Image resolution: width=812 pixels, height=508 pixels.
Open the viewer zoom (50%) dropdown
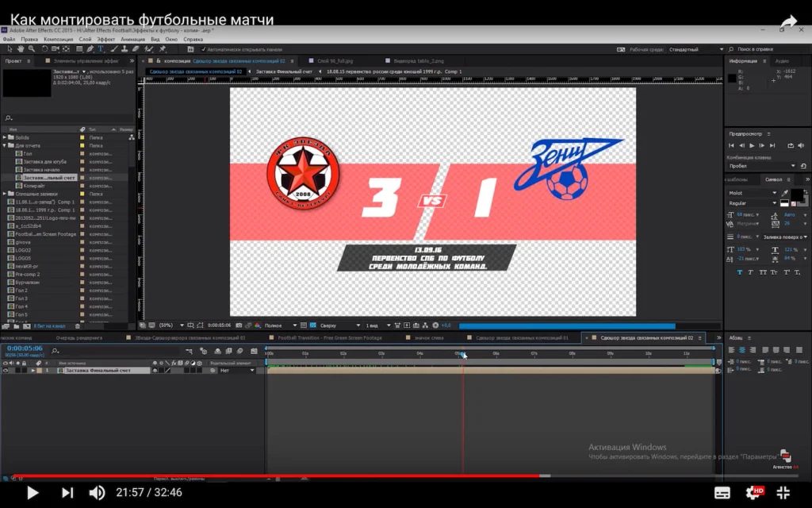168,325
